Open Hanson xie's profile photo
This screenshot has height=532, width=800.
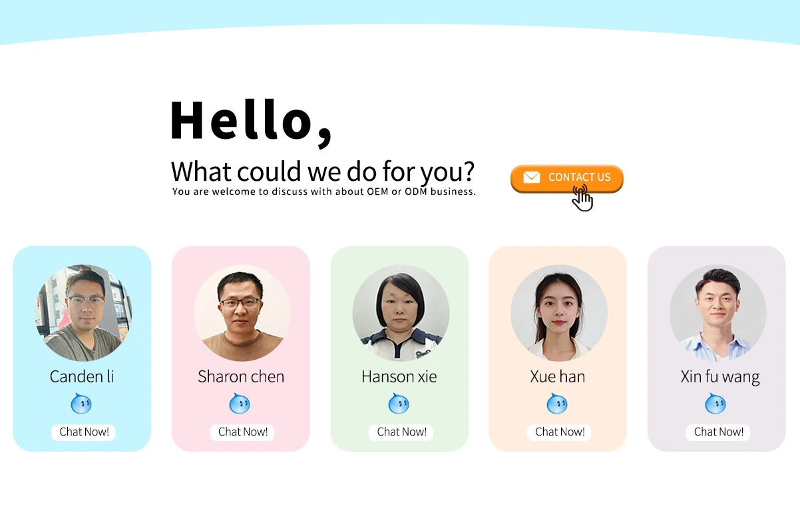[401, 313]
